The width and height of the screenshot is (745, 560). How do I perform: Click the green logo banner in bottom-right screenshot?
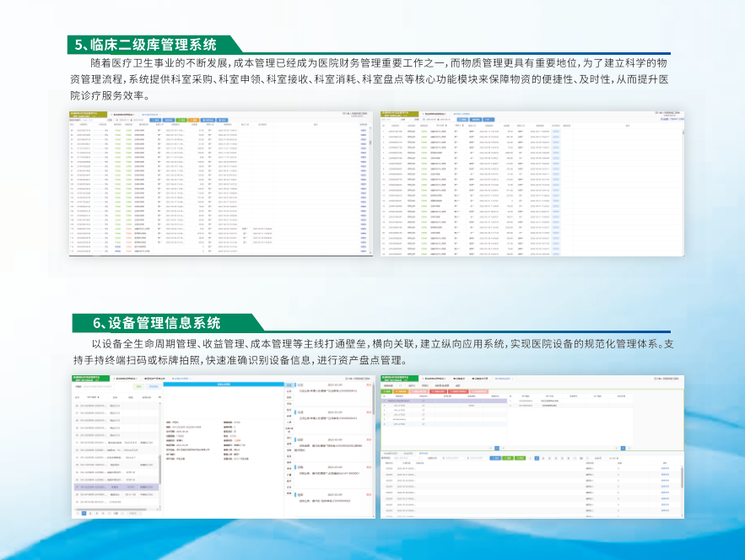click(x=397, y=378)
